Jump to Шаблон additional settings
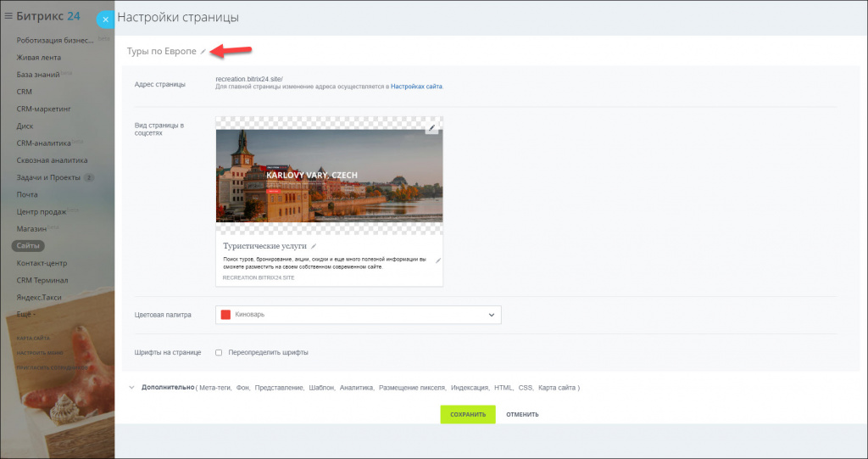Screen dimensions: 868x459 coord(321,388)
